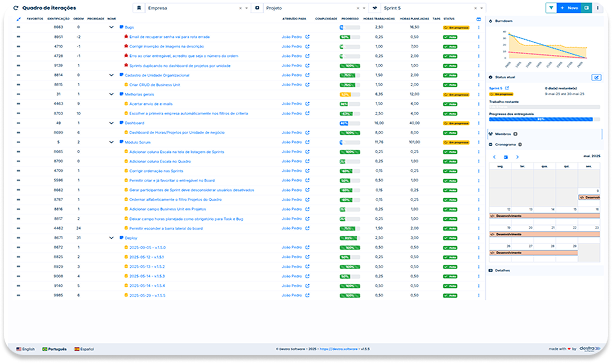Screen dimensions: 612x363
Task: Collapse the Módulo Scrum group
Action: tap(111, 142)
